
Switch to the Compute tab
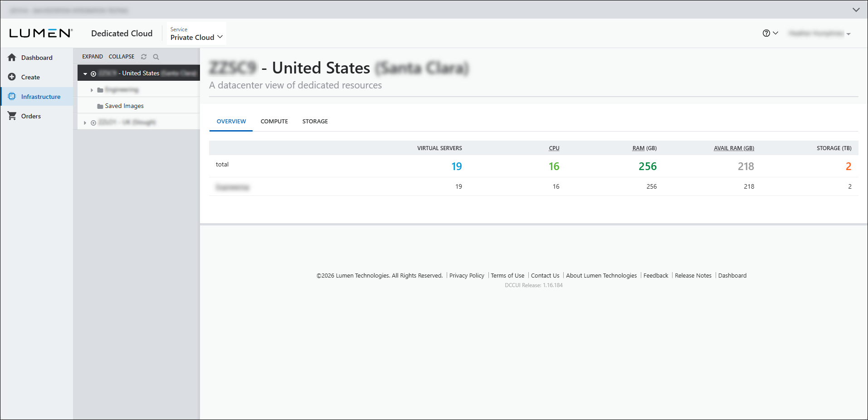coord(274,122)
